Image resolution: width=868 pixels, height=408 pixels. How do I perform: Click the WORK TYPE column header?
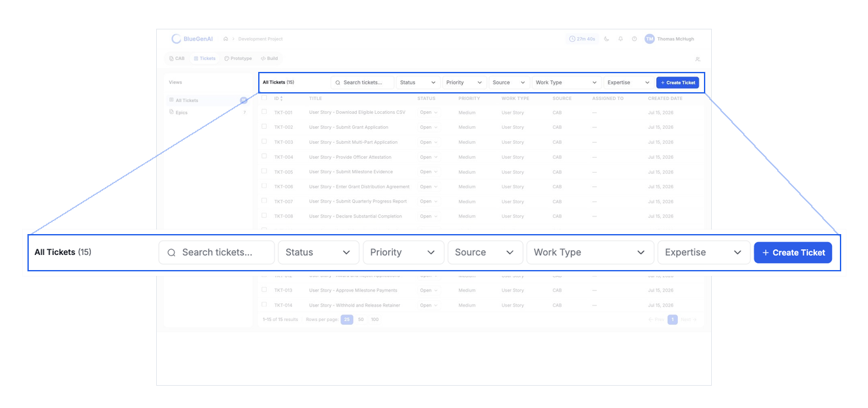point(516,99)
